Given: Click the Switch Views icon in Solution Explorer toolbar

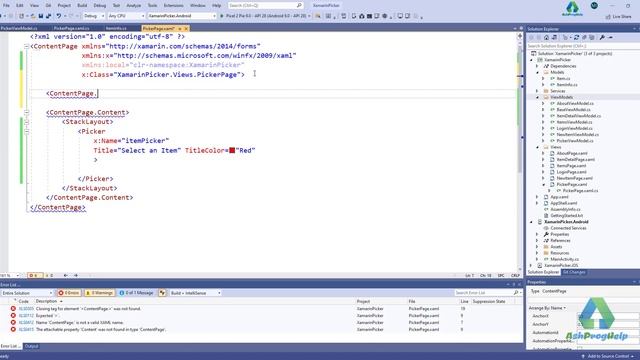Looking at the screenshot, I should point(554,37).
